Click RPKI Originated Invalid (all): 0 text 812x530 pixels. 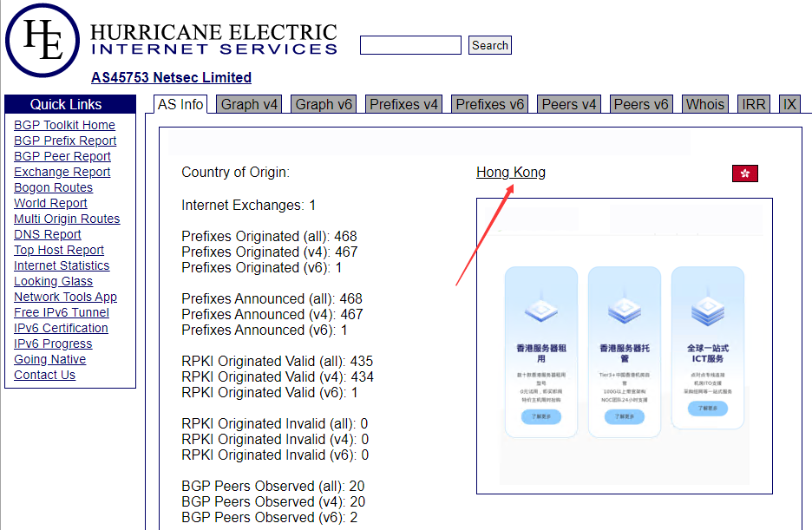tap(275, 423)
